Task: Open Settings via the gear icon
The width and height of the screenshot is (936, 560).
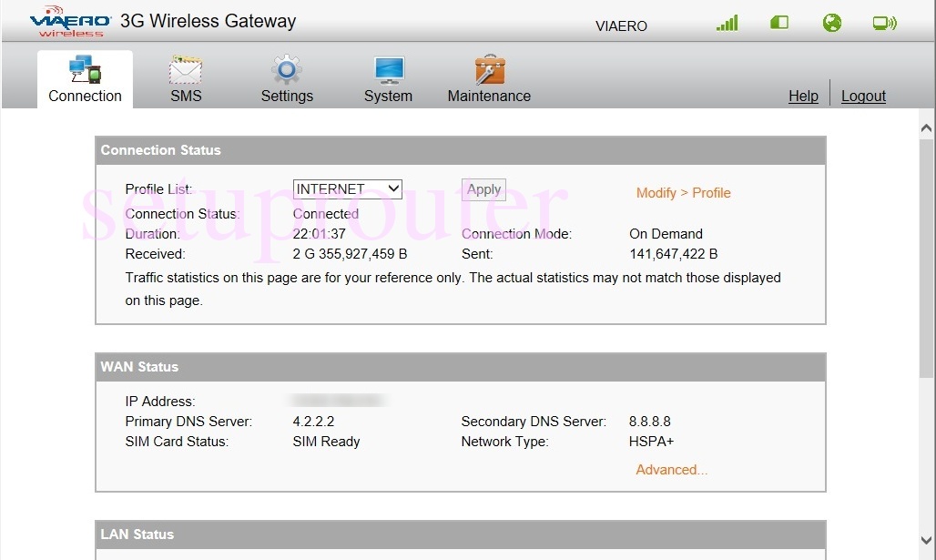Action: click(287, 70)
